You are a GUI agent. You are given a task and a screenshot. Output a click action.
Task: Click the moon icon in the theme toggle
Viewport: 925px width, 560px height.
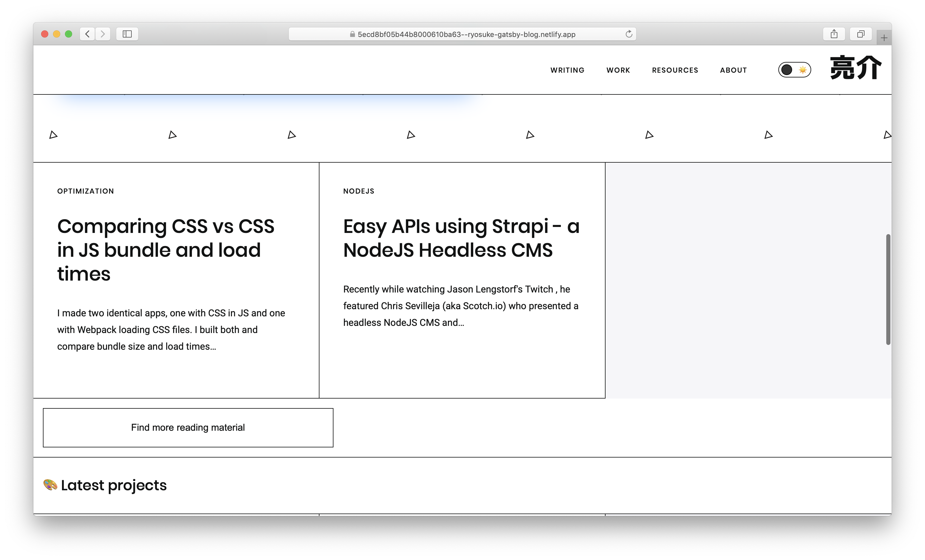coord(787,70)
